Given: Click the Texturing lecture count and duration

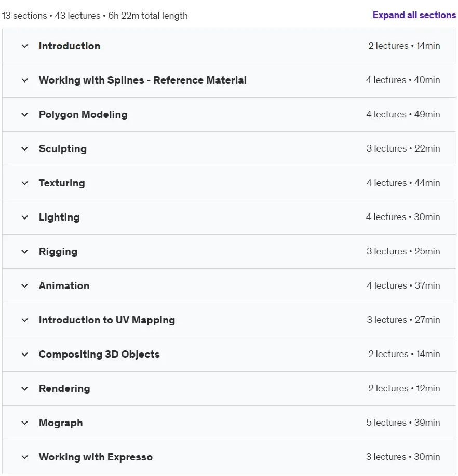Looking at the screenshot, I should pyautogui.click(x=403, y=183).
